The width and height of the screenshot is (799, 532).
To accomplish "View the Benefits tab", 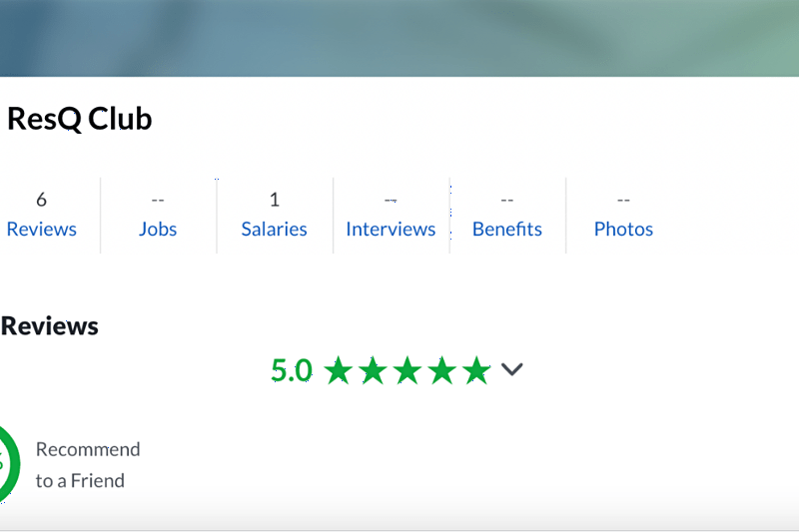I will (x=507, y=229).
